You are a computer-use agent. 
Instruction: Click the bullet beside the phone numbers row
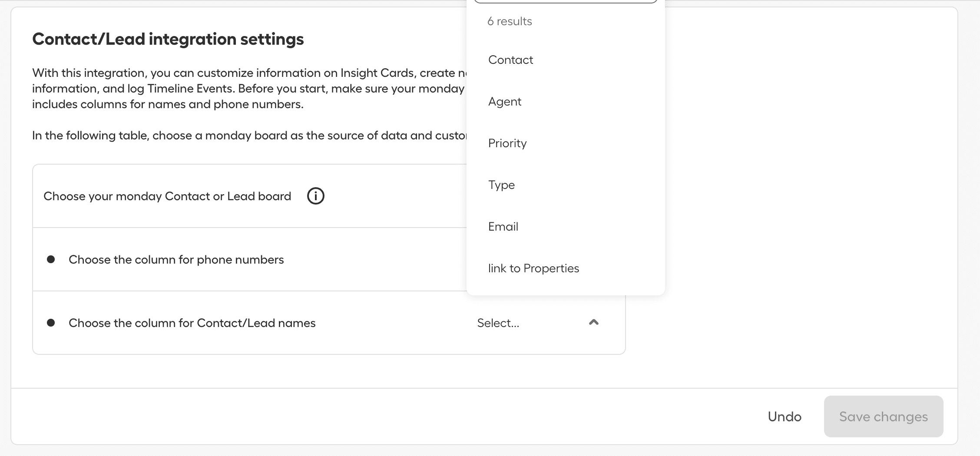coord(51,260)
